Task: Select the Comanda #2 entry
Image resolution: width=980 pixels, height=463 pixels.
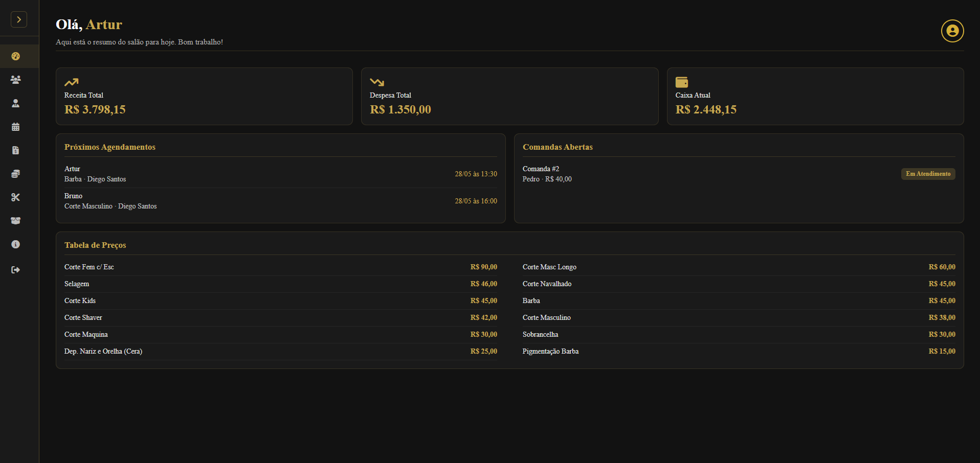Action: [x=739, y=174]
